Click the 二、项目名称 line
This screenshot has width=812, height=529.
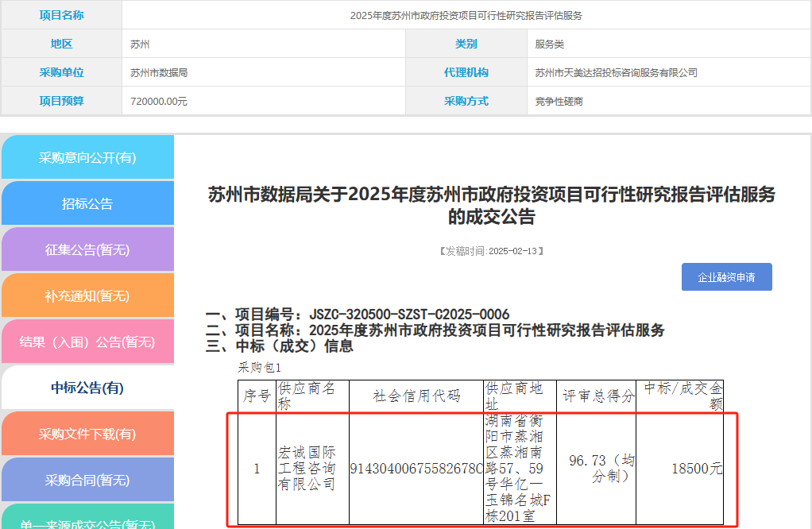coord(435,330)
